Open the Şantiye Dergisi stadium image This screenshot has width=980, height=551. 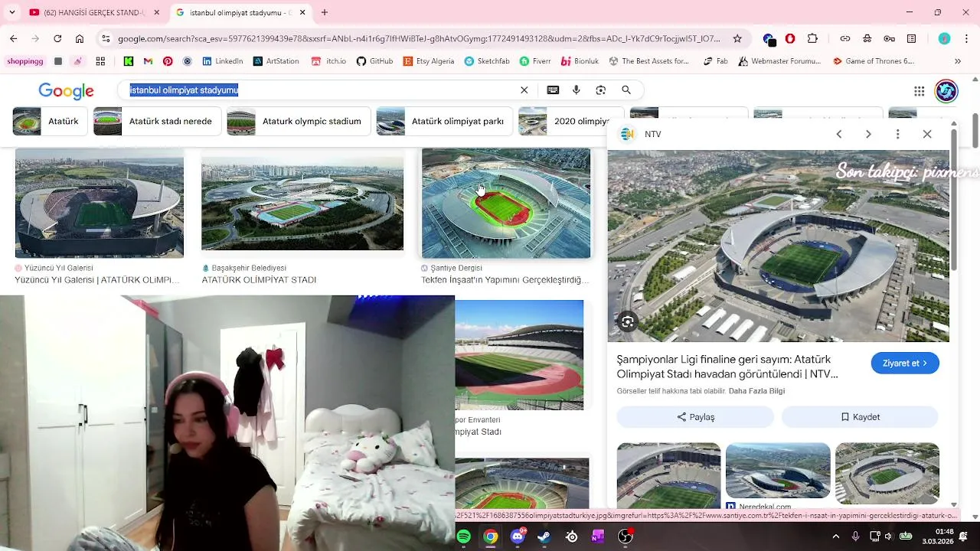coord(506,204)
